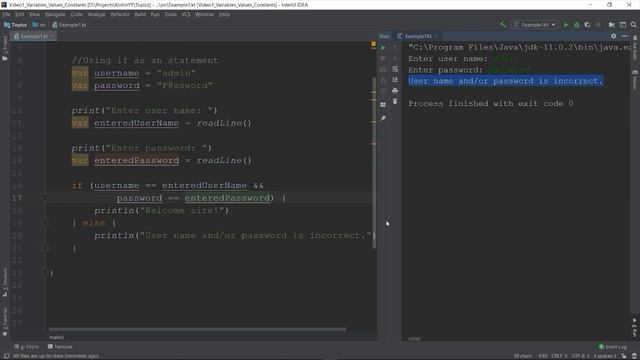Viewport: 640px width, 360px height.
Task: Click the editor's horizontal scrollbar
Action: [198, 329]
